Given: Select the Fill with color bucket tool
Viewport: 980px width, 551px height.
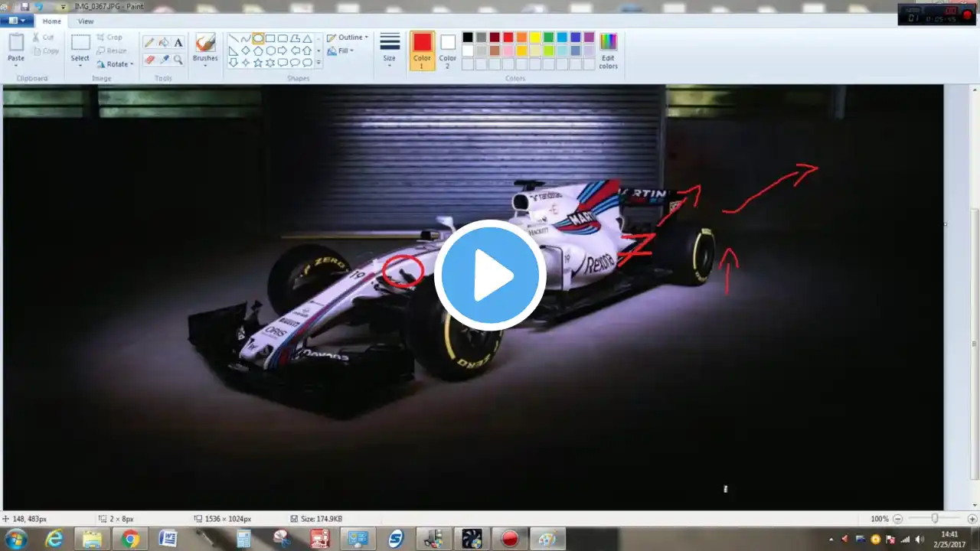Looking at the screenshot, I should [164, 43].
